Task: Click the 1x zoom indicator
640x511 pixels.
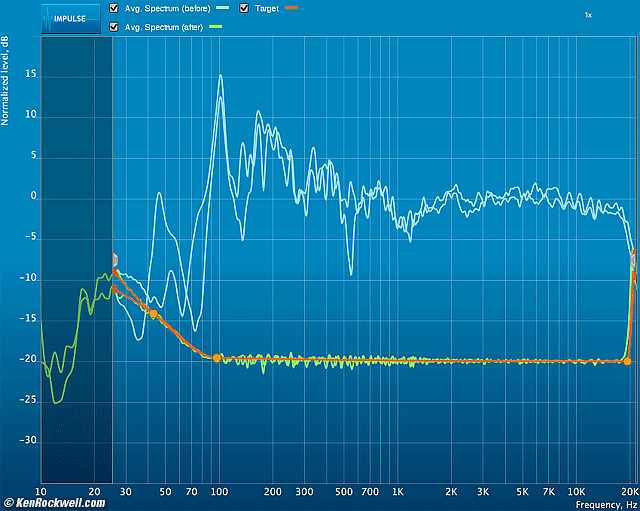Action: [588, 16]
